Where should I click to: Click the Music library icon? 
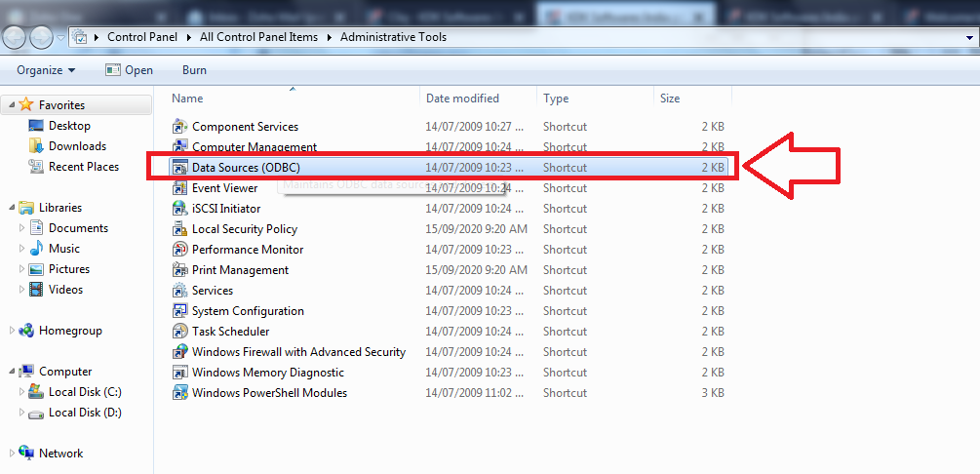[37, 249]
